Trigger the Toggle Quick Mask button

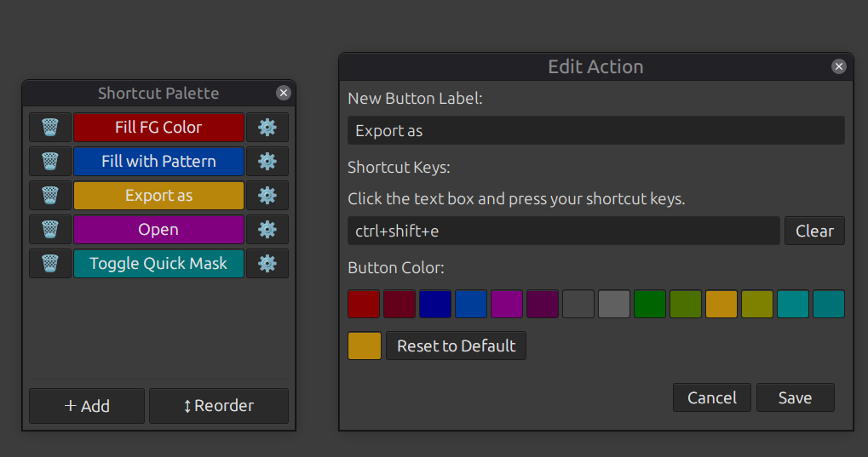[x=158, y=264]
